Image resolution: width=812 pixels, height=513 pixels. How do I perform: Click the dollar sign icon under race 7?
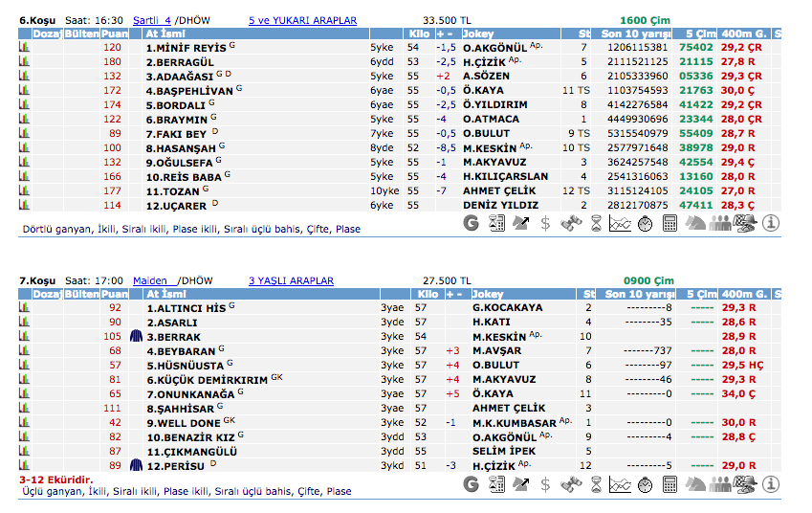tap(545, 485)
